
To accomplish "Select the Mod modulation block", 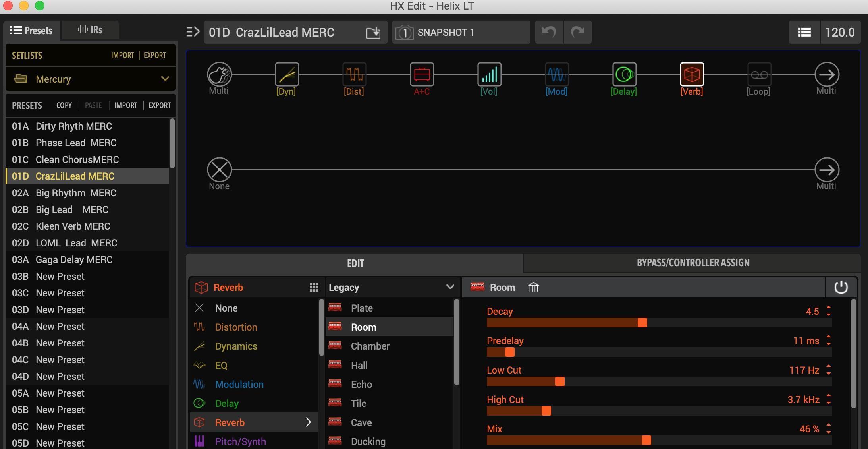I will (557, 74).
